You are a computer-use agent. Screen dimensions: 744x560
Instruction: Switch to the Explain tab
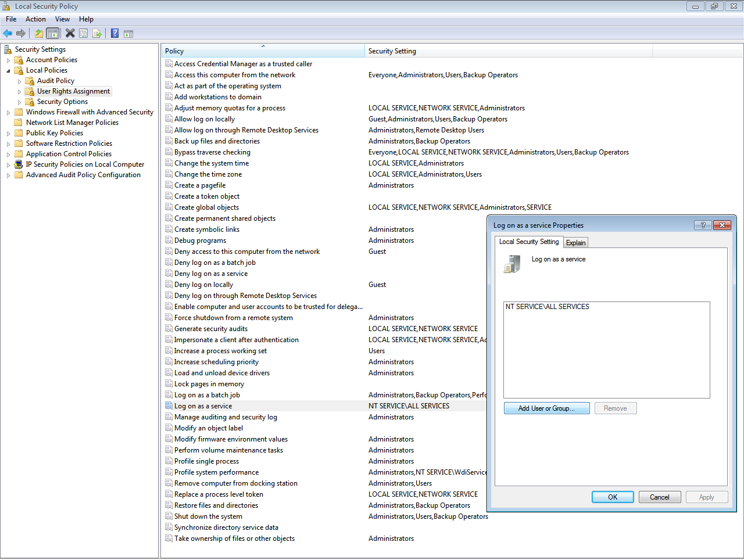coord(575,243)
